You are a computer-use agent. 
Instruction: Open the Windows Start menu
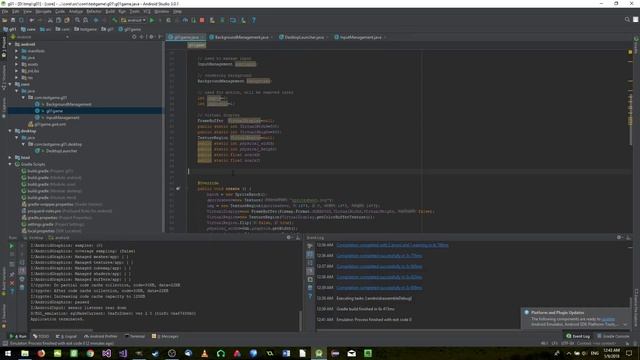coord(8,353)
